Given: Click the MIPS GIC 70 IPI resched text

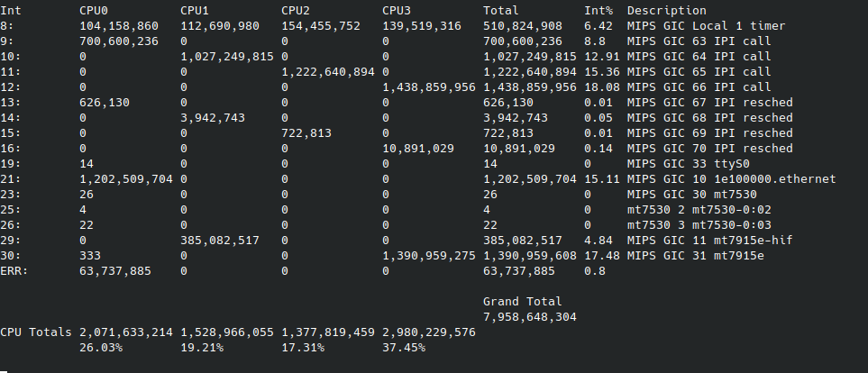Looking at the screenshot, I should [709, 149].
